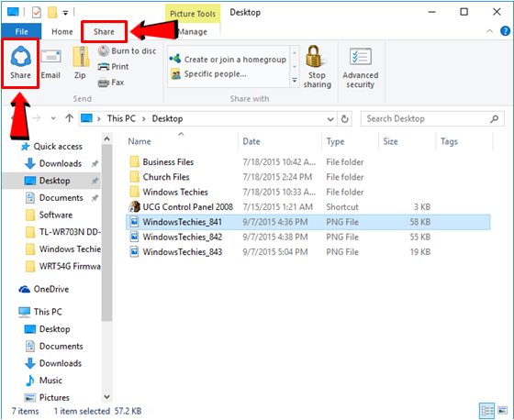Switch to the Share tab
This screenshot has width=514, height=420.
tap(104, 32)
